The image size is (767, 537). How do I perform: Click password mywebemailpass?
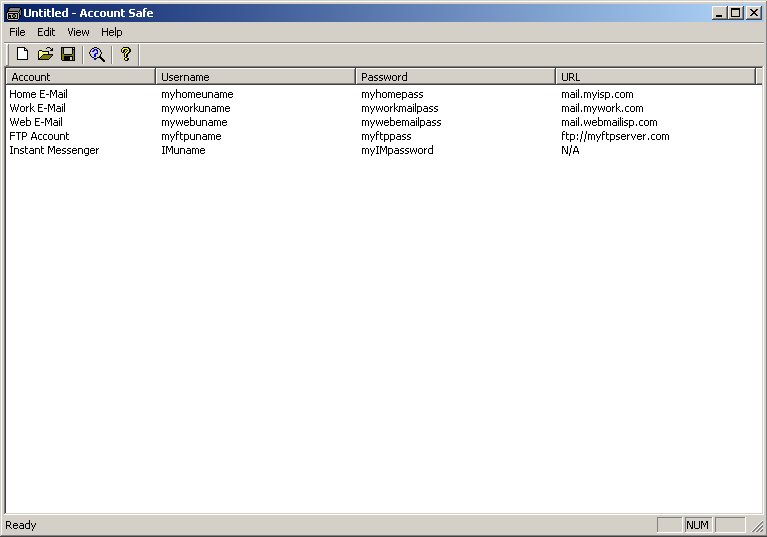[x=401, y=122]
